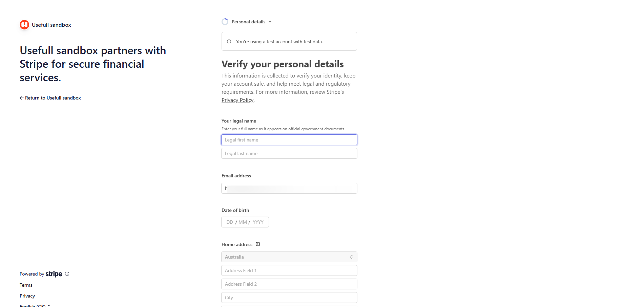Click the Stripe wordmark in the footer
Image resolution: width=644 pixels, height=307 pixels.
click(x=54, y=274)
